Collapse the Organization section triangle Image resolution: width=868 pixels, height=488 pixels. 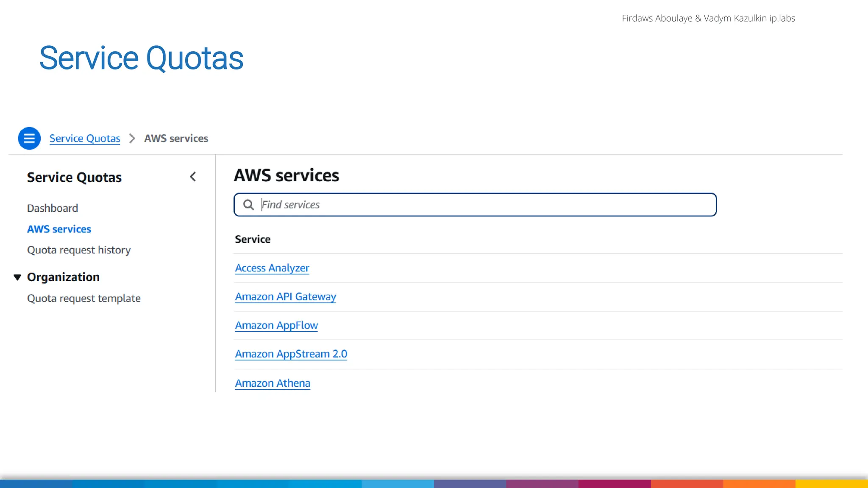point(17,277)
